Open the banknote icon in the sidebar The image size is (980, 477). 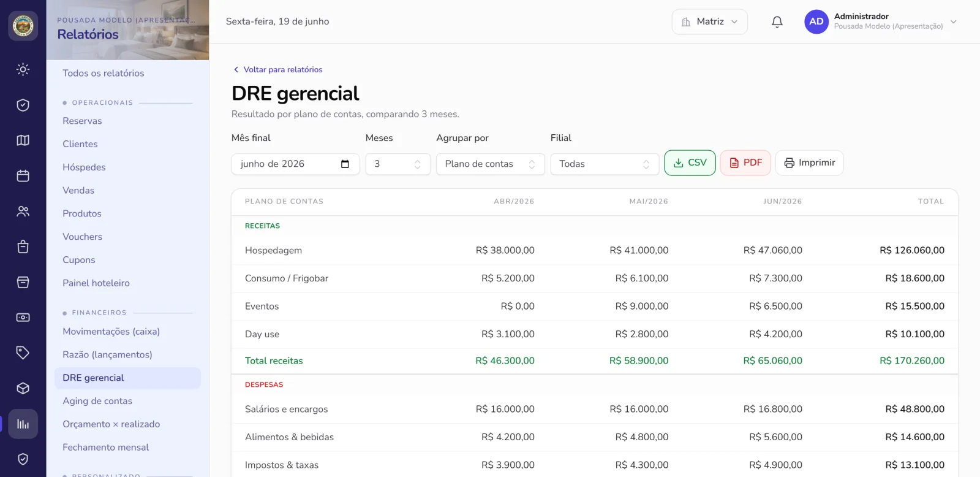[x=23, y=318]
